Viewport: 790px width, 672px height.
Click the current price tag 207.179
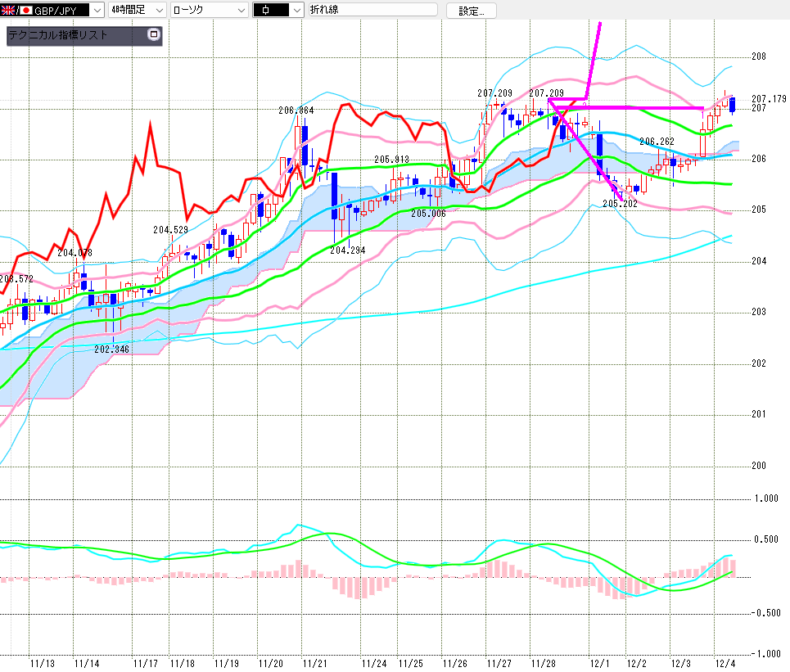[768, 99]
